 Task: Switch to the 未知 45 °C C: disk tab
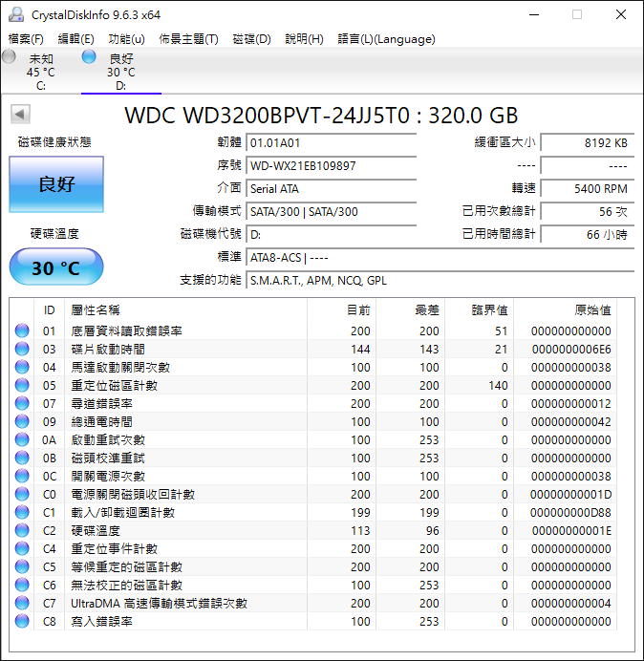coord(41,72)
